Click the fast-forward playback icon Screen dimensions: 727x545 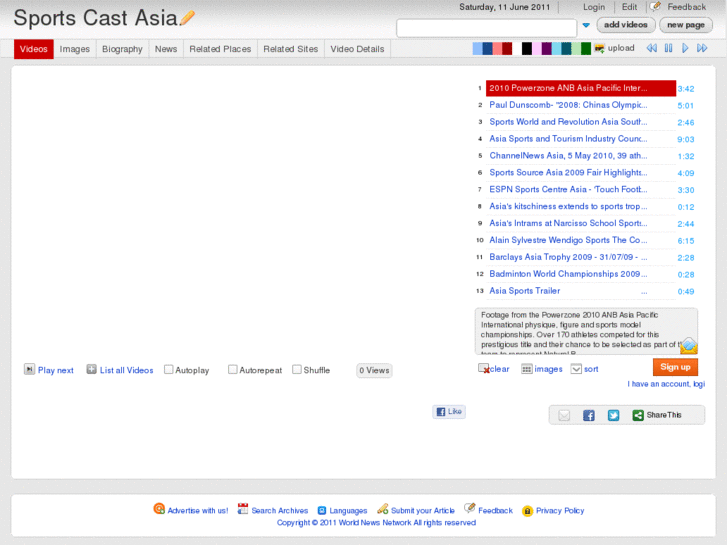coord(703,48)
